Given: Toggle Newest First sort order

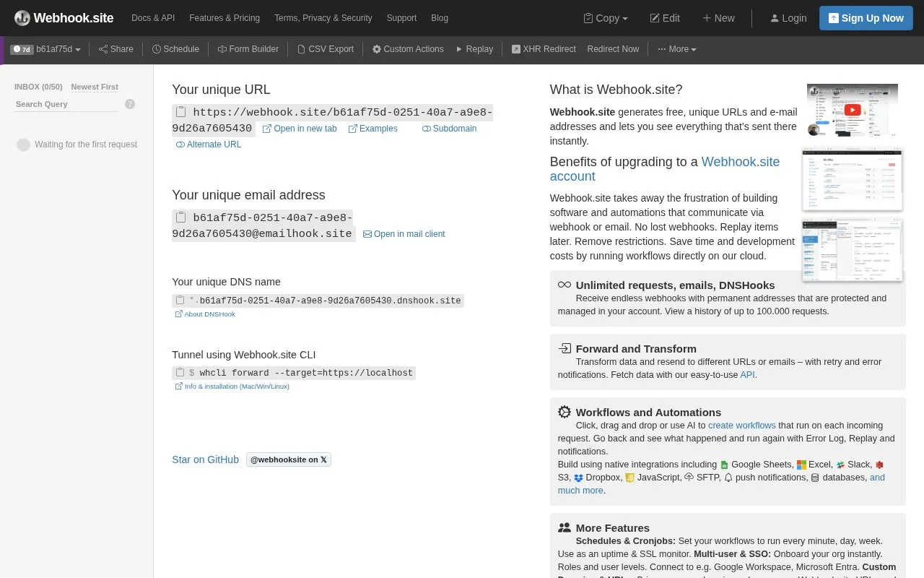Looking at the screenshot, I should click(95, 87).
